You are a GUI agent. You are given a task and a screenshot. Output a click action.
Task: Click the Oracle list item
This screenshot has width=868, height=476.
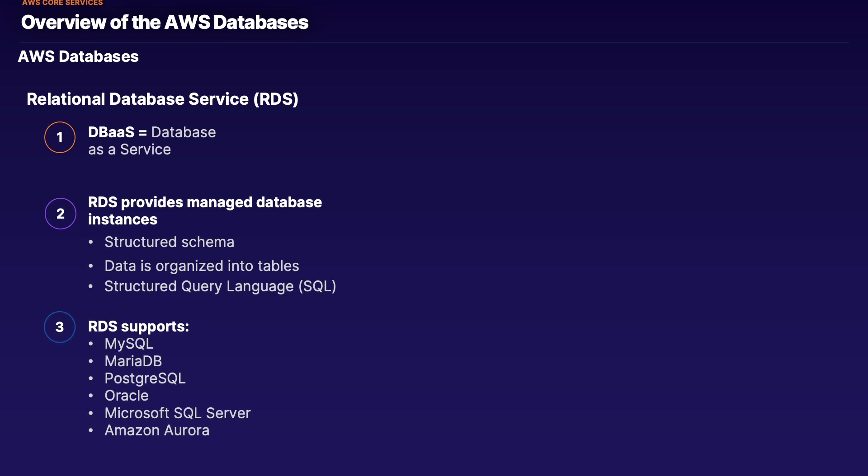click(126, 396)
